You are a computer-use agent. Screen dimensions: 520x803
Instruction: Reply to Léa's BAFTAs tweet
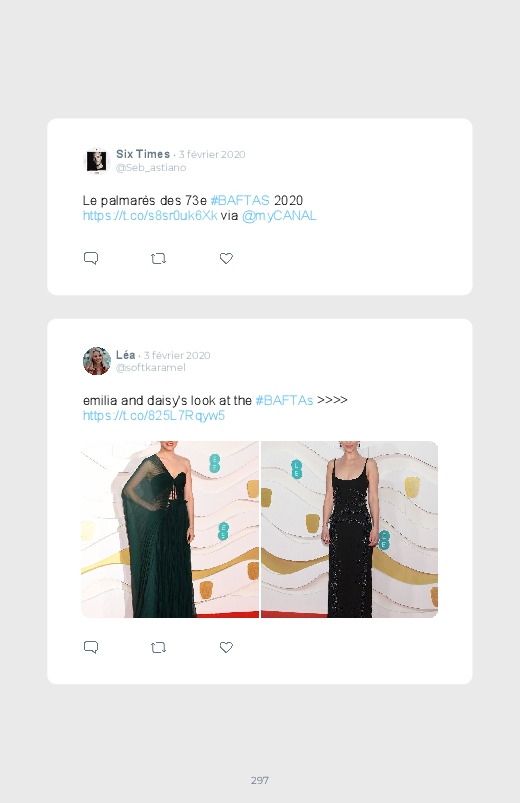(x=91, y=647)
